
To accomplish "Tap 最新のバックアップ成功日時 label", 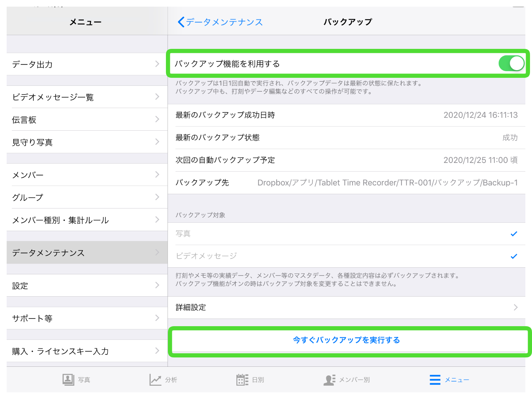I will pos(225,115).
